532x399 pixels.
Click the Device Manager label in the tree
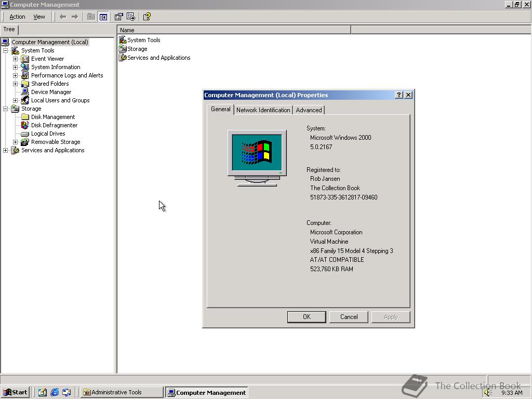51,92
